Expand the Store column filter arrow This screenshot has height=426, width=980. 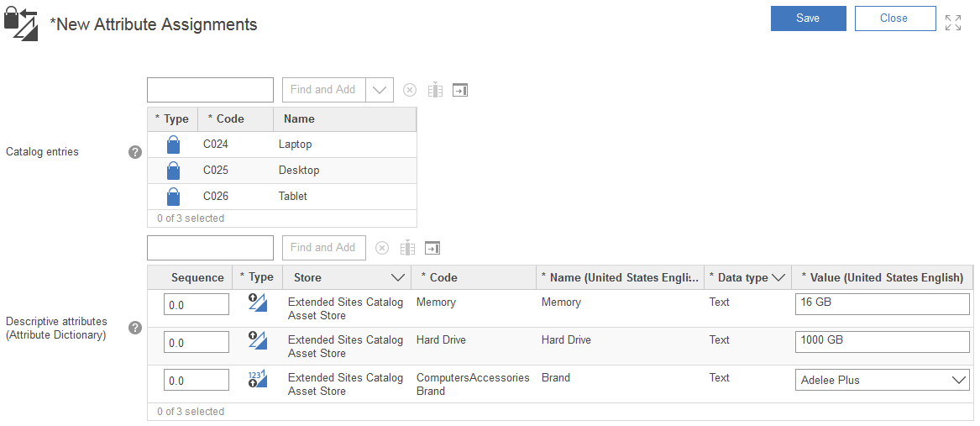[398, 277]
